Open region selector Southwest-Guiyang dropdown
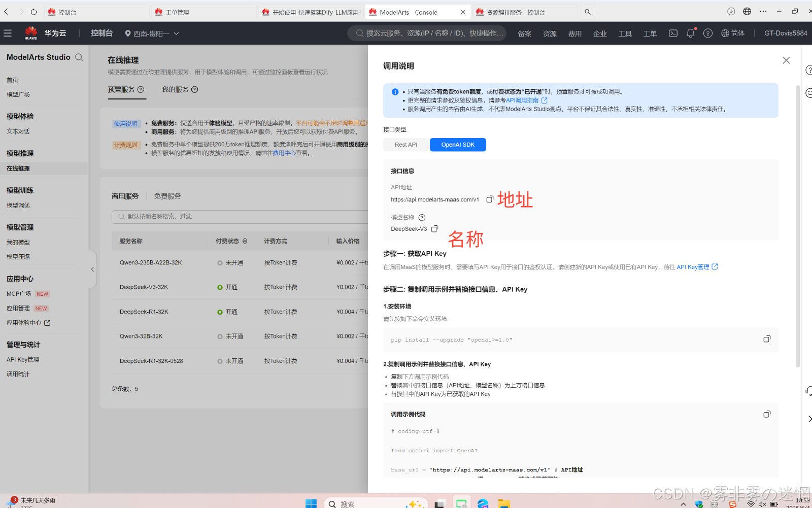This screenshot has width=812, height=508. pyautogui.click(x=152, y=33)
